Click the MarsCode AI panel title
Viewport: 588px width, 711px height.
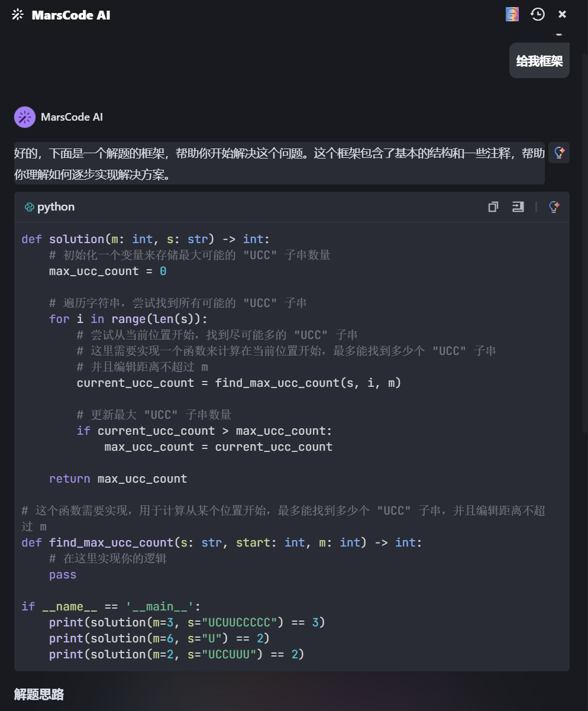71,15
